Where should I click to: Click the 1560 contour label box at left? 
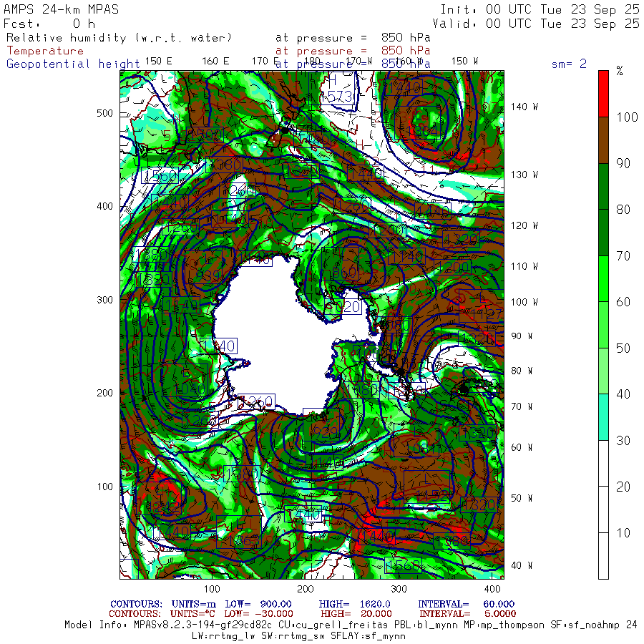point(160,176)
